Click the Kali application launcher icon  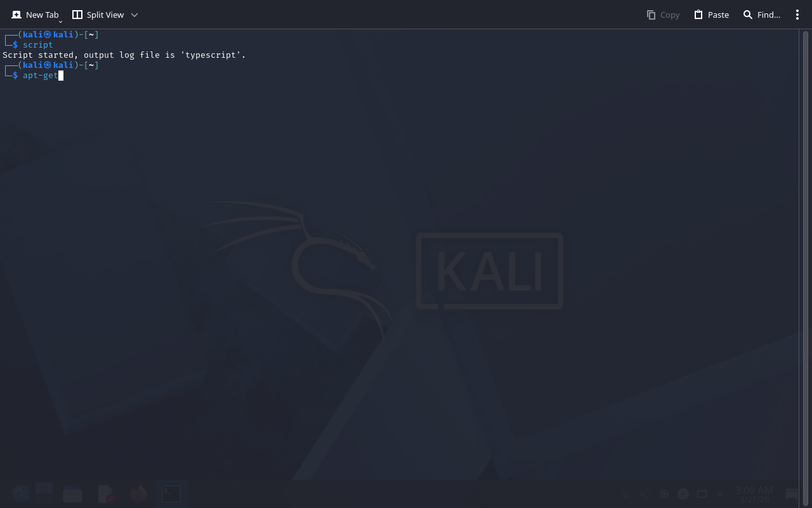tap(21, 494)
